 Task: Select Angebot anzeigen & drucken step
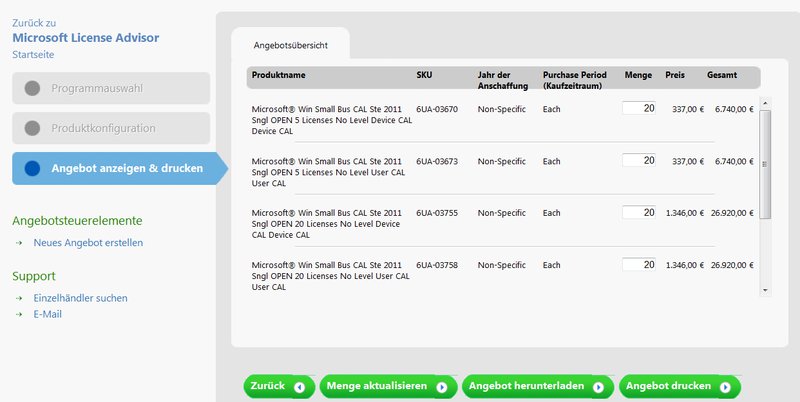[x=120, y=168]
